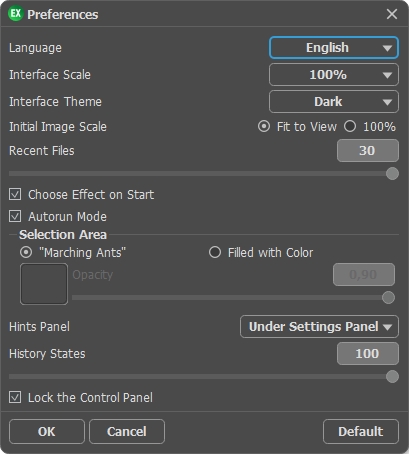Viewport: 409px width, 454px height.
Task: Click the History States value field
Action: click(368, 354)
